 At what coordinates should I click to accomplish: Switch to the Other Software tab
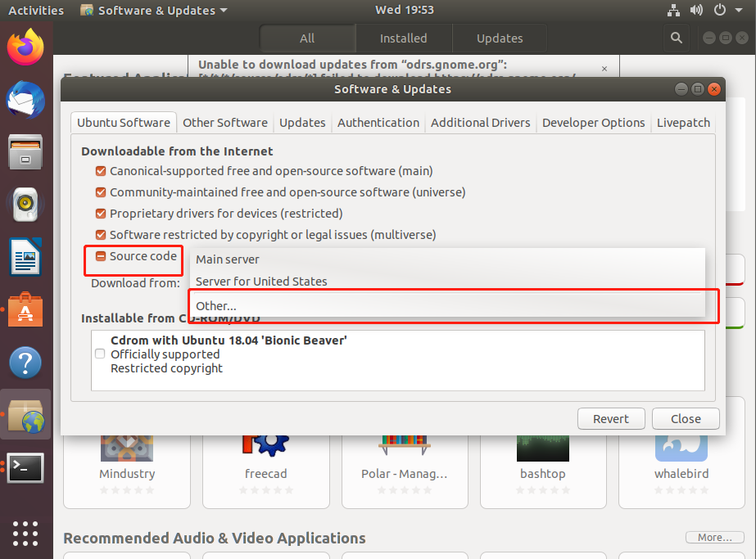pos(225,123)
